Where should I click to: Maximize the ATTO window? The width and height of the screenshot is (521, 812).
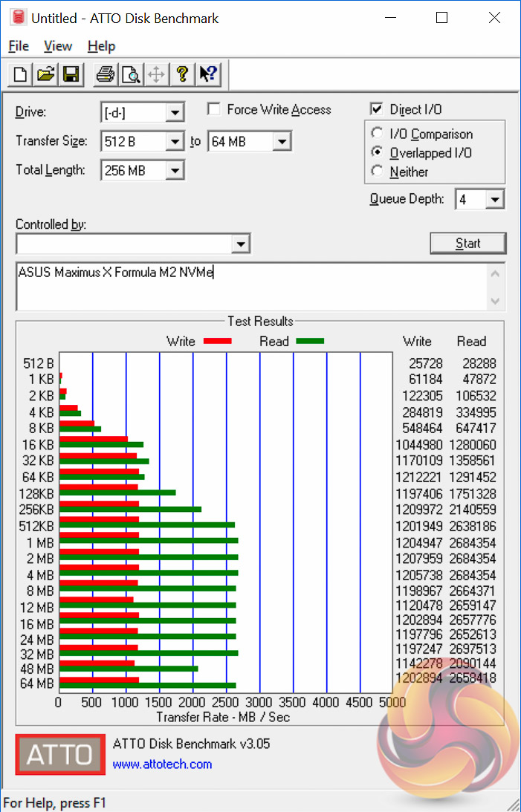tap(441, 18)
